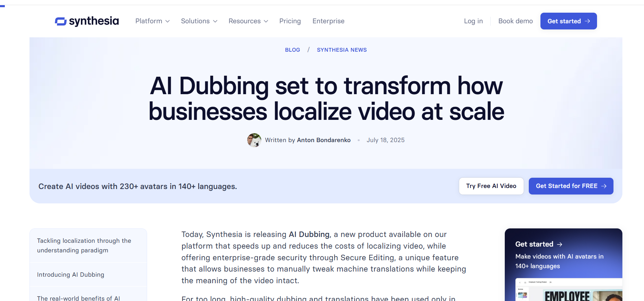Image resolution: width=644 pixels, height=301 pixels.
Task: Click the July 18, 2025 date
Action: click(385, 140)
